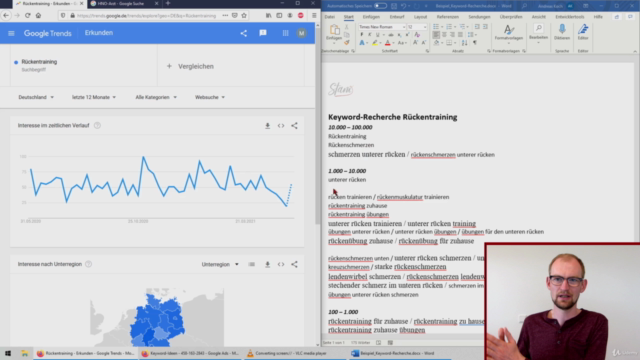The width and height of the screenshot is (640, 360).
Task: Download the Interesse im zeitlichen Verlauf chart
Action: pyautogui.click(x=267, y=126)
